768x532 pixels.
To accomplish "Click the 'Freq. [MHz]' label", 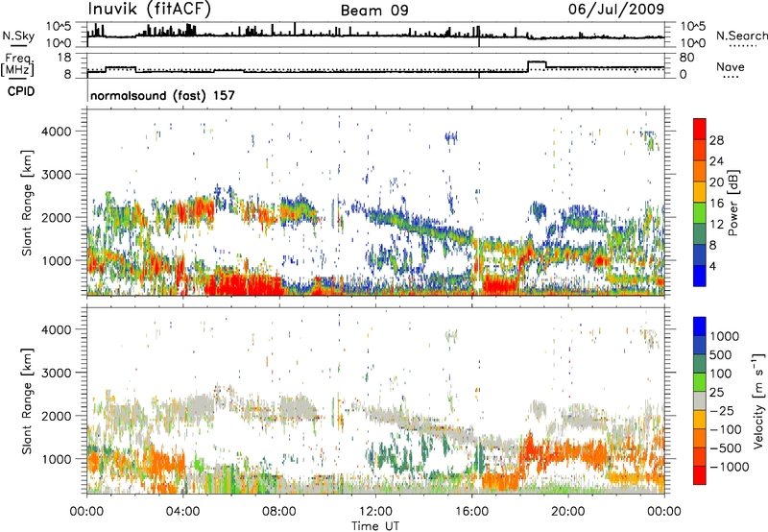I will (x=18, y=64).
